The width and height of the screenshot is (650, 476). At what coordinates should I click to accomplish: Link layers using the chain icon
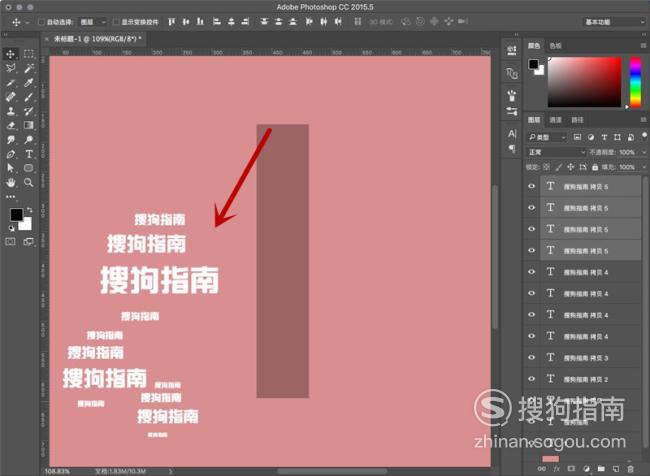point(542,469)
